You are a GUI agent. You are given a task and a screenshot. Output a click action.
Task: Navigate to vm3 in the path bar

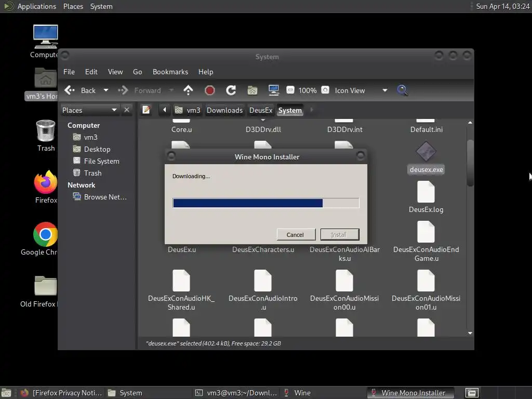188,110
